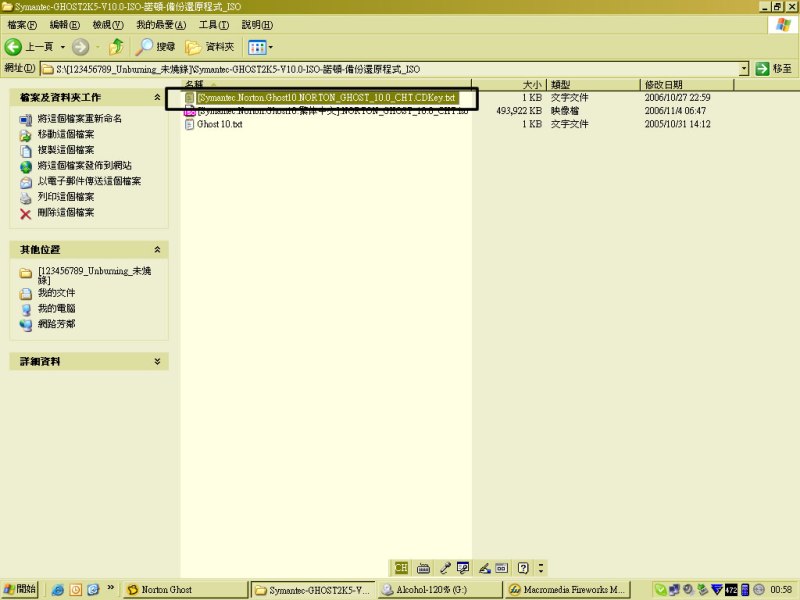This screenshot has height=600, width=800.
Task: Click the language bar help question-mark icon
Action: 523,568
